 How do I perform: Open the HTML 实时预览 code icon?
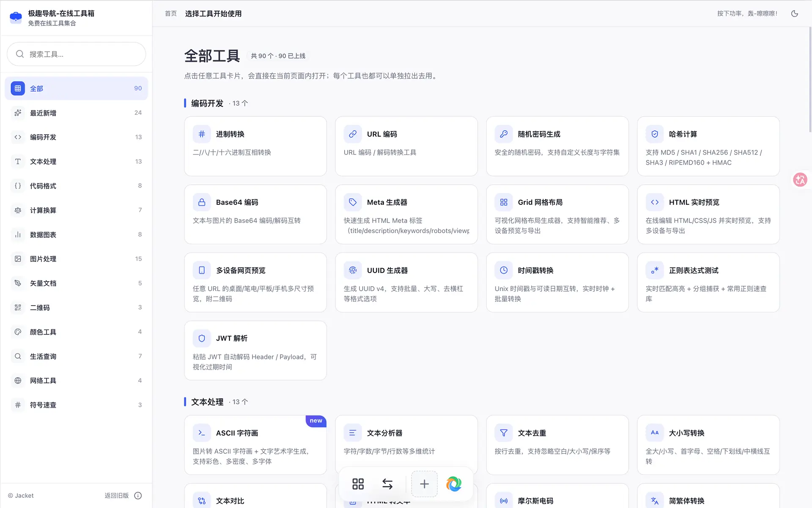(x=655, y=202)
